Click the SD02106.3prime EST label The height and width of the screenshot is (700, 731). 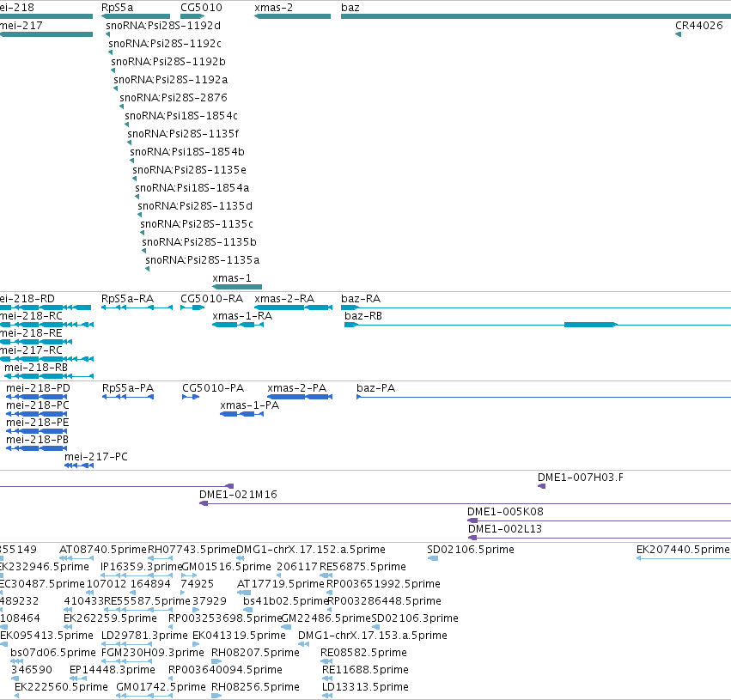click(x=415, y=618)
